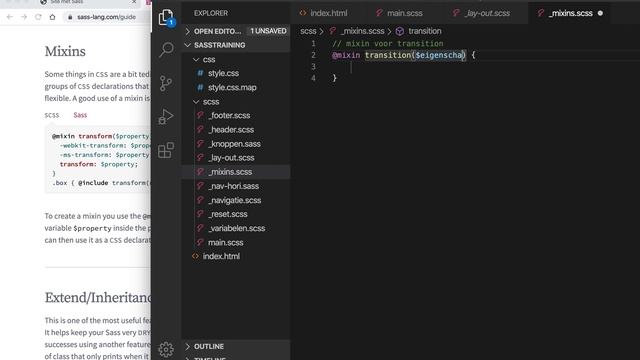640x360 pixels.
Task: Click the Sass icon beside _footer.scss
Action: pyautogui.click(x=200, y=116)
